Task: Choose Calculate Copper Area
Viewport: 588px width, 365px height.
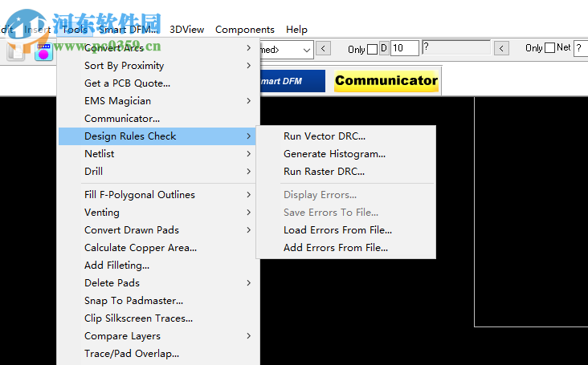Action: (x=157, y=247)
